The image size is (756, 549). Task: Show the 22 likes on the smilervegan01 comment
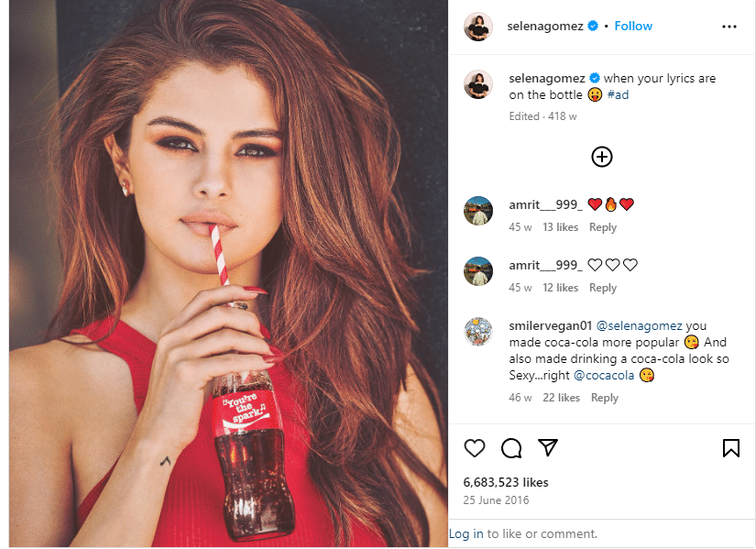point(561,398)
